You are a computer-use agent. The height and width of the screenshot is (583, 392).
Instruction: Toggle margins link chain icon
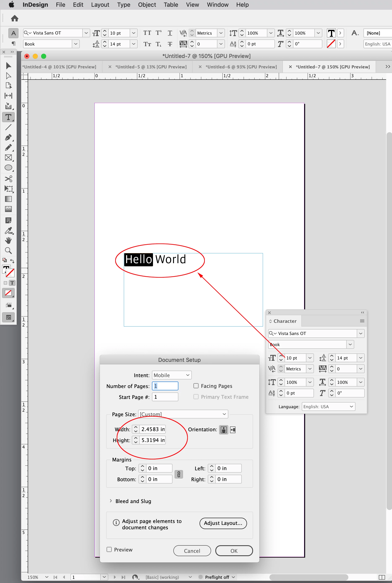(x=179, y=474)
